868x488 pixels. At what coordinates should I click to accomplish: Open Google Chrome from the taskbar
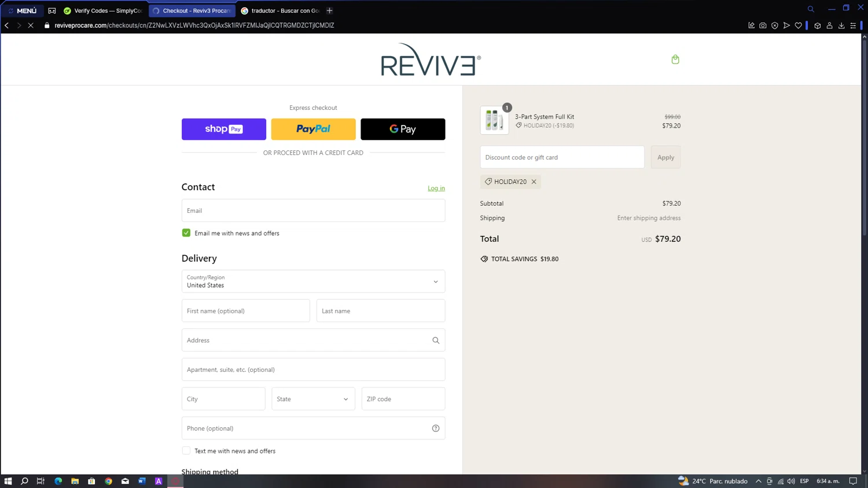pyautogui.click(x=108, y=481)
